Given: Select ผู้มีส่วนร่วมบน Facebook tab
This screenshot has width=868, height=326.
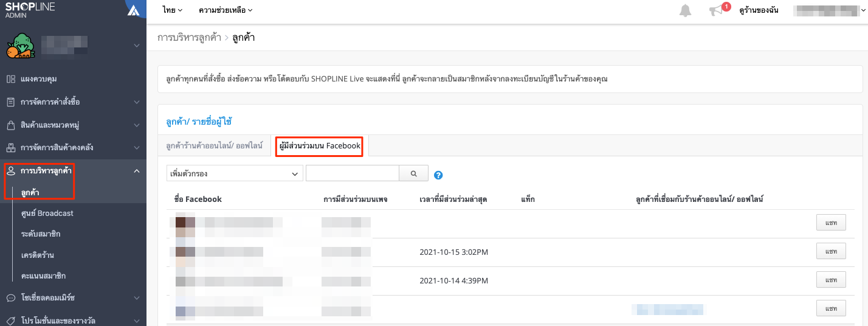Looking at the screenshot, I should point(320,146).
